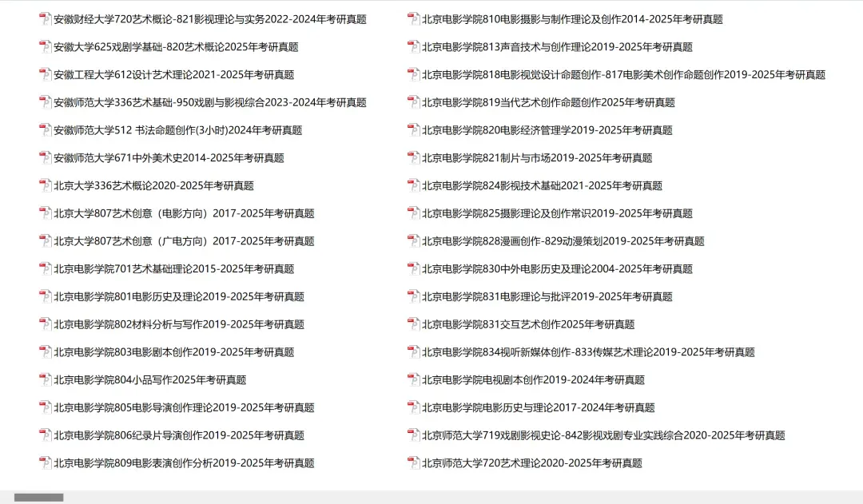Select file name 北京电影学院电视剧本创作2019-2024年考研真题

click(x=533, y=379)
